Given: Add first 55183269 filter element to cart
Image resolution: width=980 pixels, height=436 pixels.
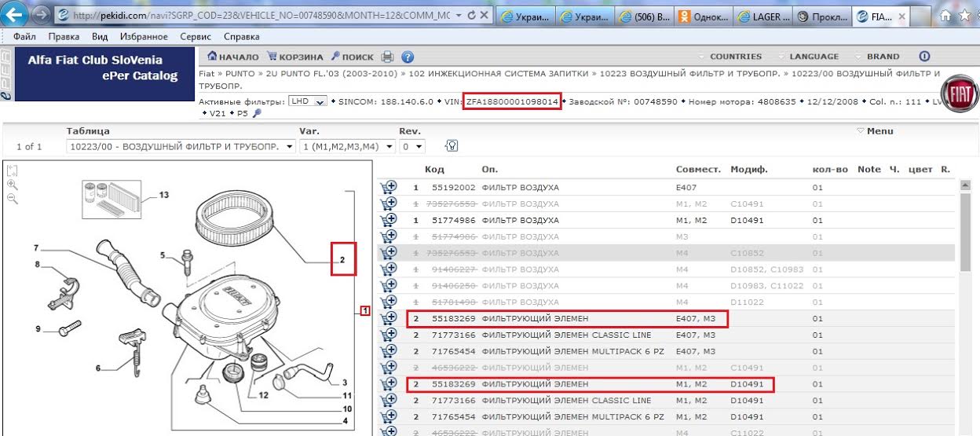Looking at the screenshot, I should point(388,318).
